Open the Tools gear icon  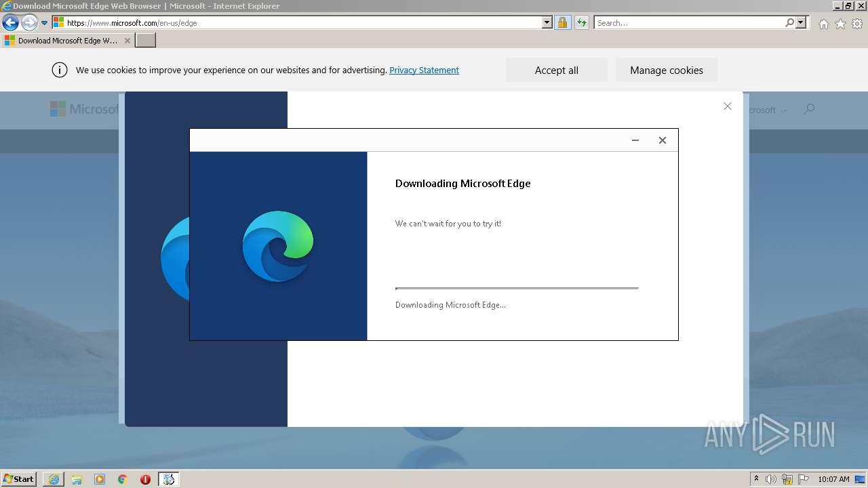(x=857, y=24)
